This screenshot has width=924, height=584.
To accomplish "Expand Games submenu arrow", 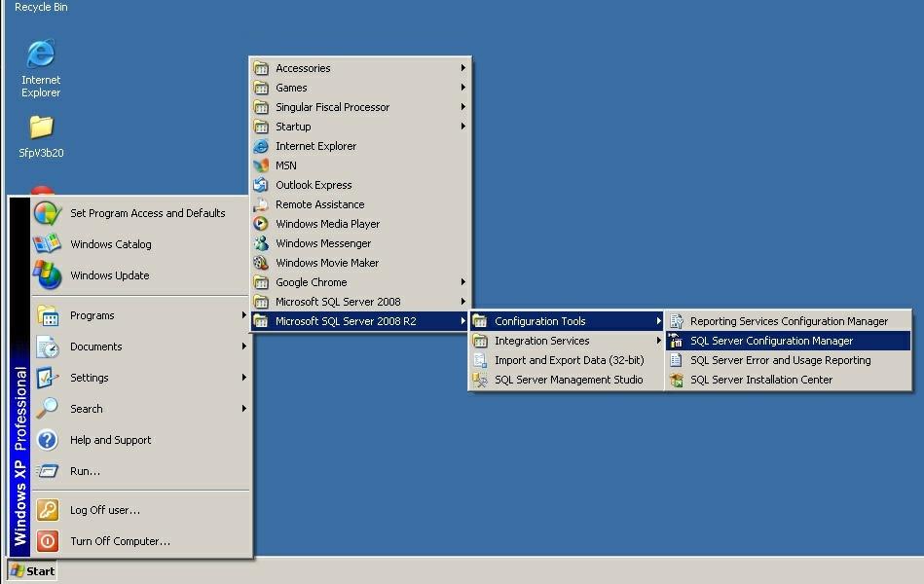I will point(463,88).
